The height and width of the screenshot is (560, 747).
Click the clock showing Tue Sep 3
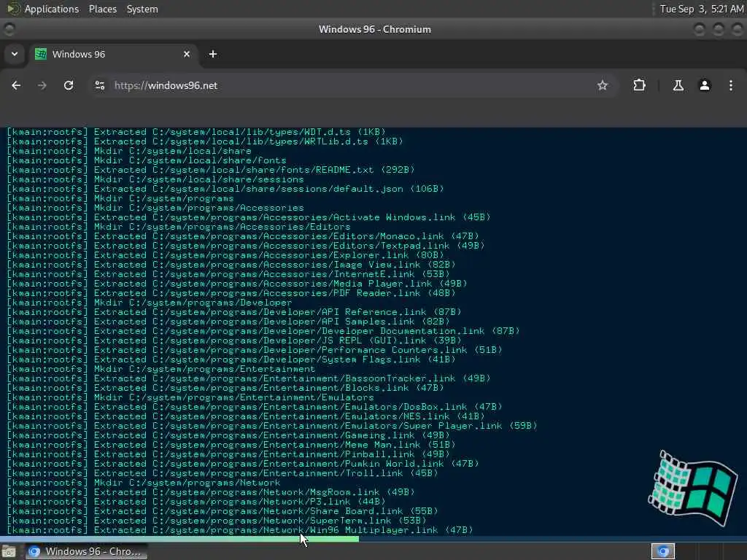702,9
